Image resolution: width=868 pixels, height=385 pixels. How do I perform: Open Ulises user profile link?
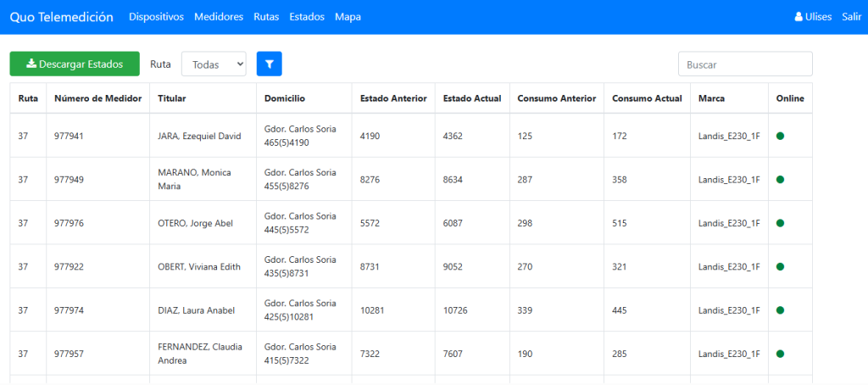pyautogui.click(x=813, y=17)
